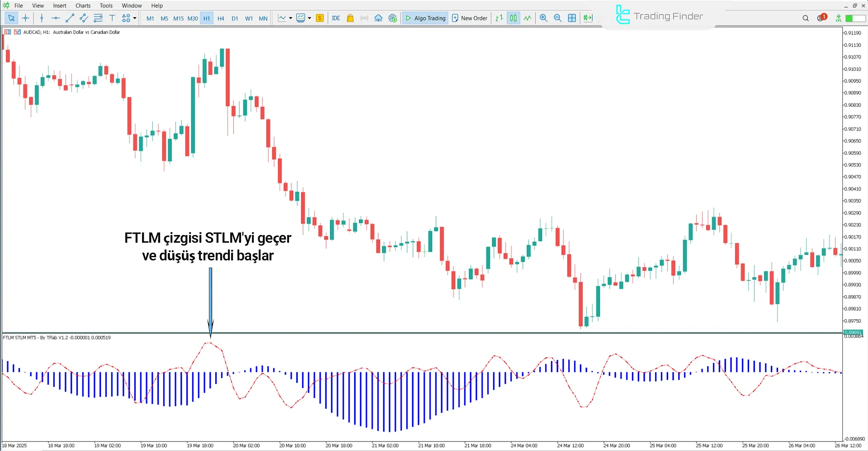This screenshot has height=451, width=868.
Task: Open the MQL5 IDE editor
Action: 336,18
